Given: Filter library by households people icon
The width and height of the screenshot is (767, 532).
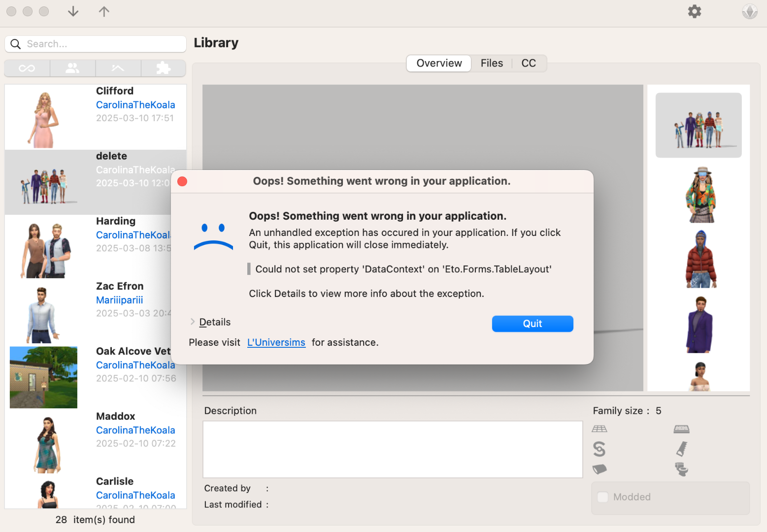Looking at the screenshot, I should (x=72, y=68).
